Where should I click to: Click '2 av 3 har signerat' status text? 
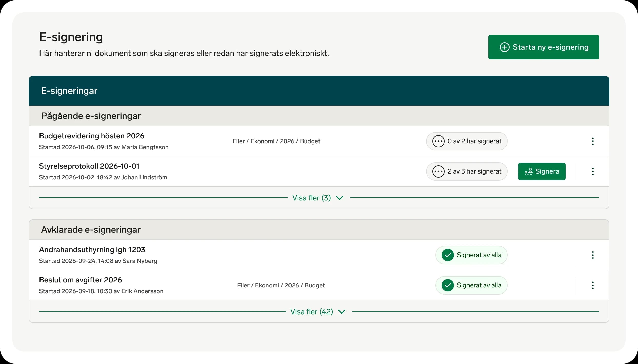tap(474, 171)
